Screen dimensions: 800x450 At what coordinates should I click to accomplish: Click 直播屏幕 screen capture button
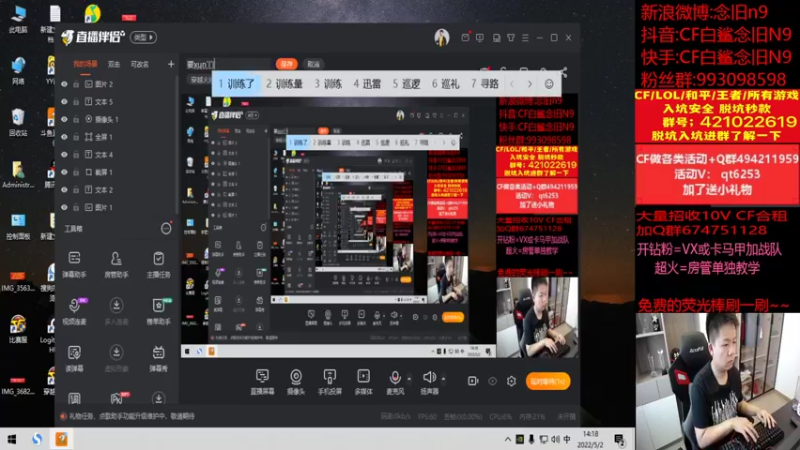(262, 382)
